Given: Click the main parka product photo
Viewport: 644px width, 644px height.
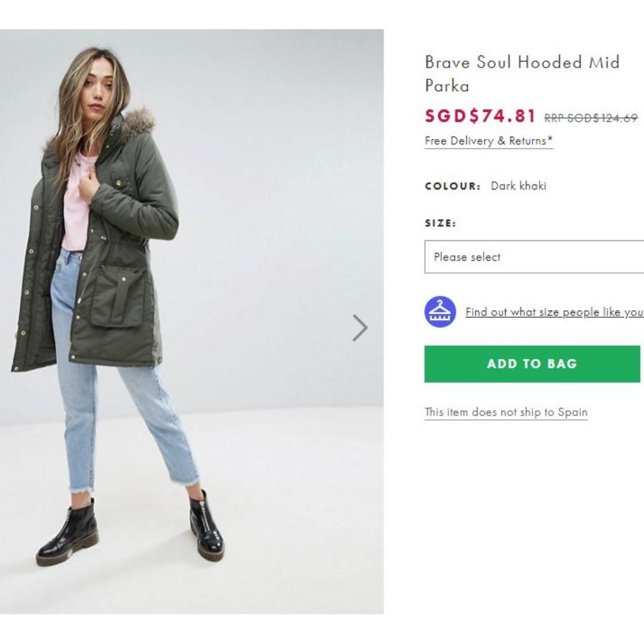Looking at the screenshot, I should coord(192,321).
